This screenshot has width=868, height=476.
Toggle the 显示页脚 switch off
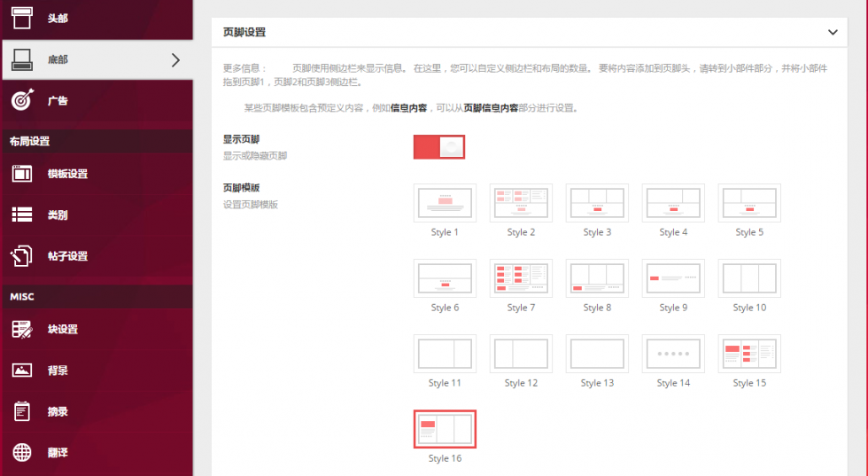[x=439, y=147]
